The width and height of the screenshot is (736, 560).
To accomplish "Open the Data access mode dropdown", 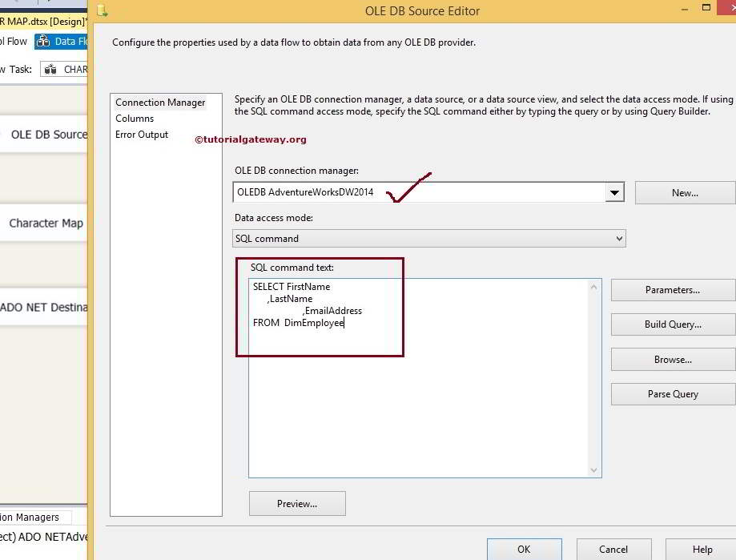I will (618, 238).
